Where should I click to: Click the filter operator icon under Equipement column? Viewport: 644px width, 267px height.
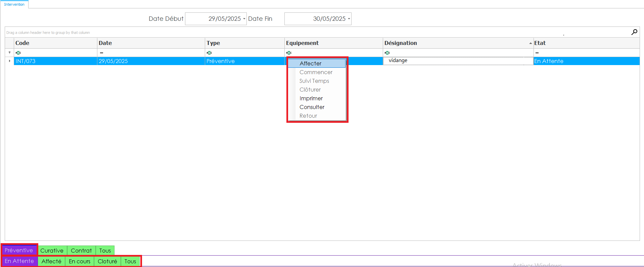coord(289,53)
